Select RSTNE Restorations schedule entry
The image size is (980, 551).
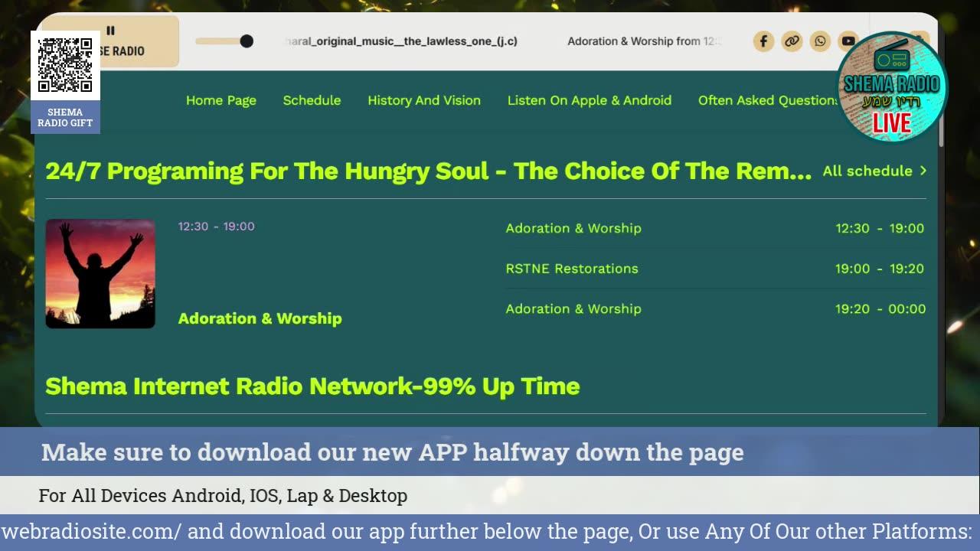(715, 269)
